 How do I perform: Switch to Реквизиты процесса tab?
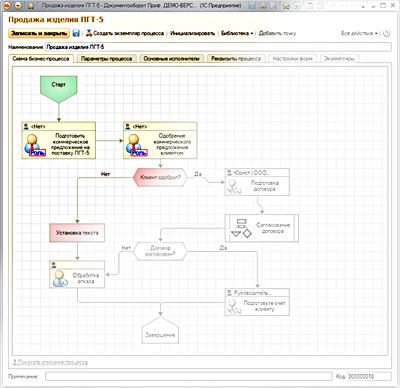point(236,59)
